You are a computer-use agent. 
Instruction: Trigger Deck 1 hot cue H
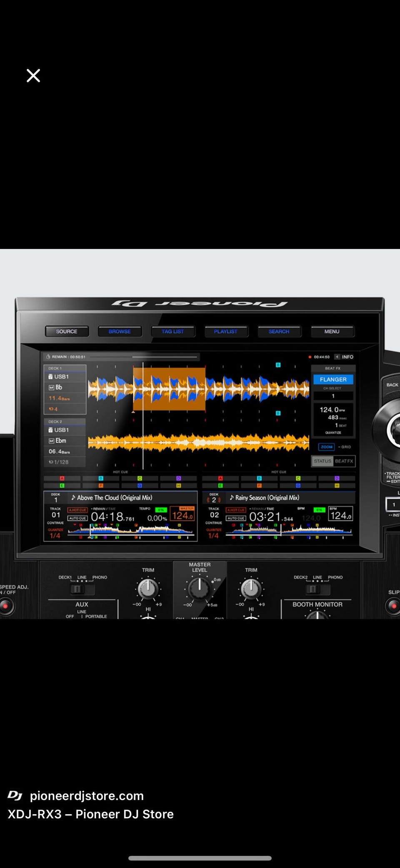coord(178,486)
